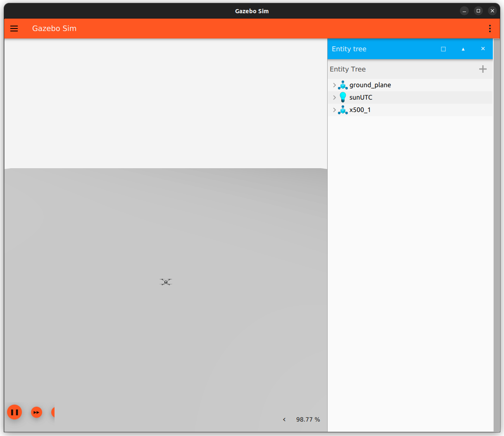Expand the x500_1 entity

coord(334,110)
